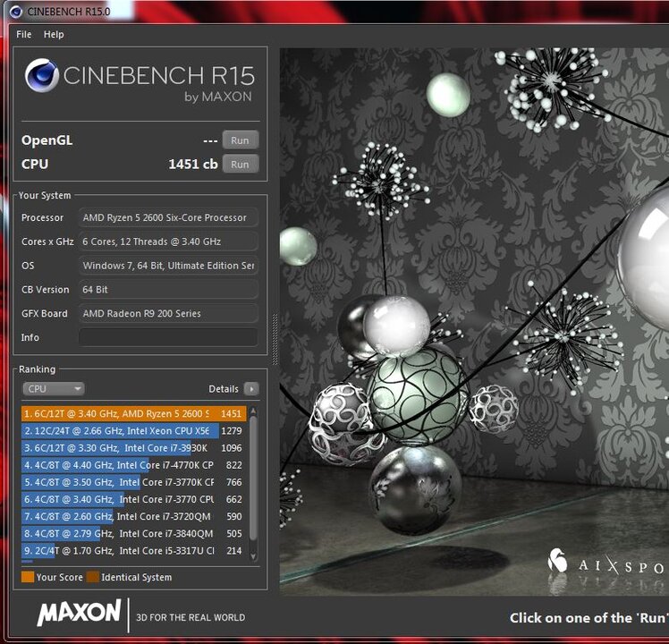This screenshot has height=644, width=669.
Task: Click the Cores x GHz field value
Action: [168, 241]
